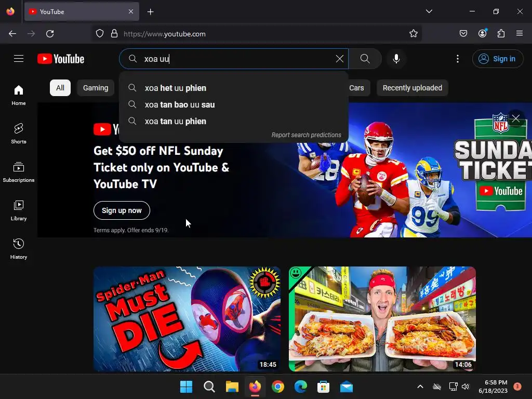Expand the list all tabs dropdown

tap(429, 11)
